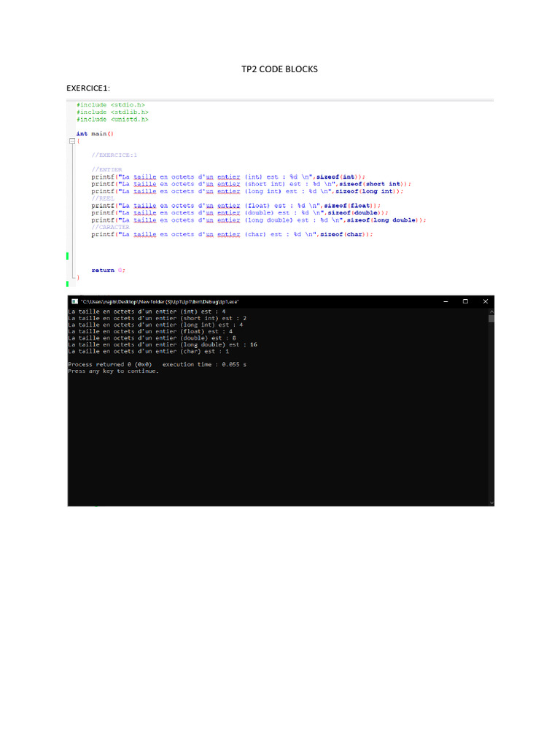Click the '//CARACTER' comment
The width and height of the screenshot is (560, 747).
pos(111,227)
